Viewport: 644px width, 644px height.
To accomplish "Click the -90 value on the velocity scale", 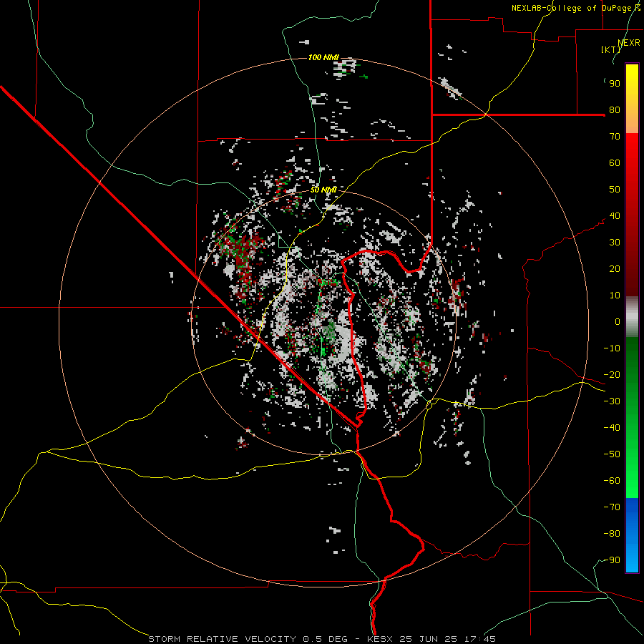I will [612, 560].
